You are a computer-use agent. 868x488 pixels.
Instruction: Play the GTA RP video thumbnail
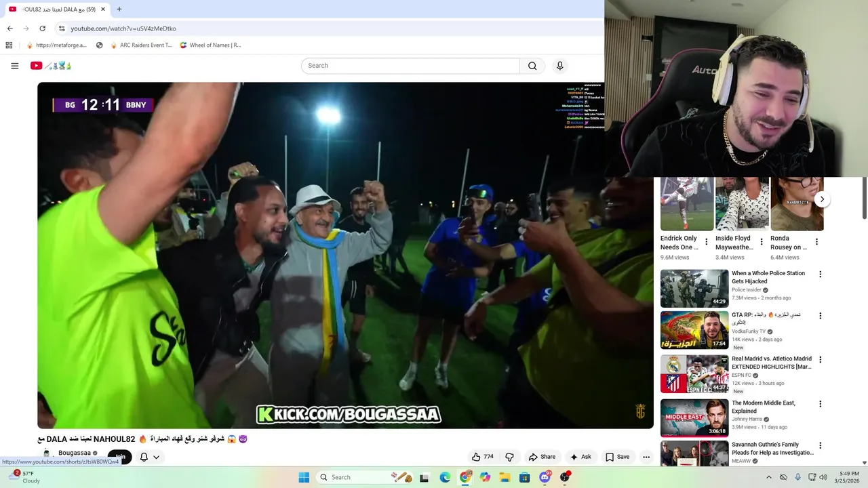[694, 330]
